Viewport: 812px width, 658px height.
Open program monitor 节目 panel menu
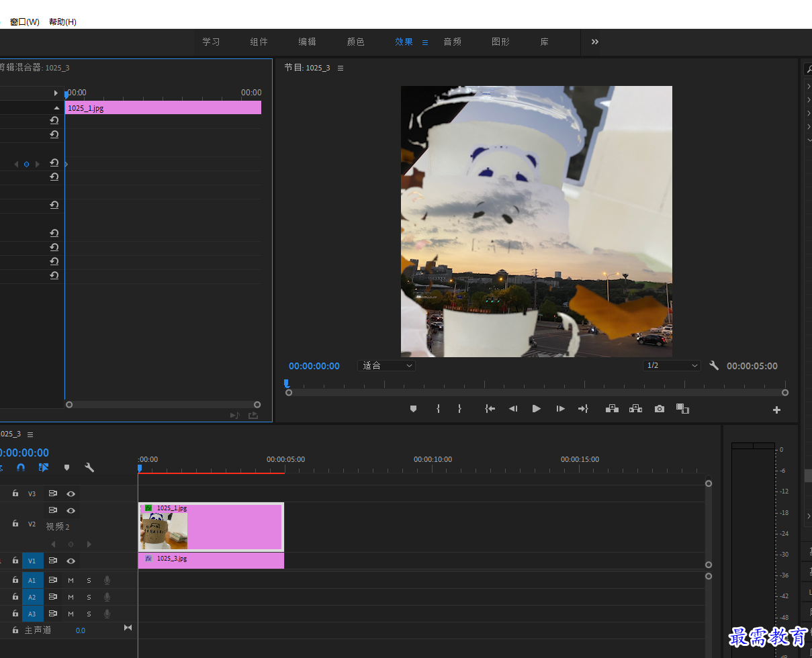pos(341,68)
